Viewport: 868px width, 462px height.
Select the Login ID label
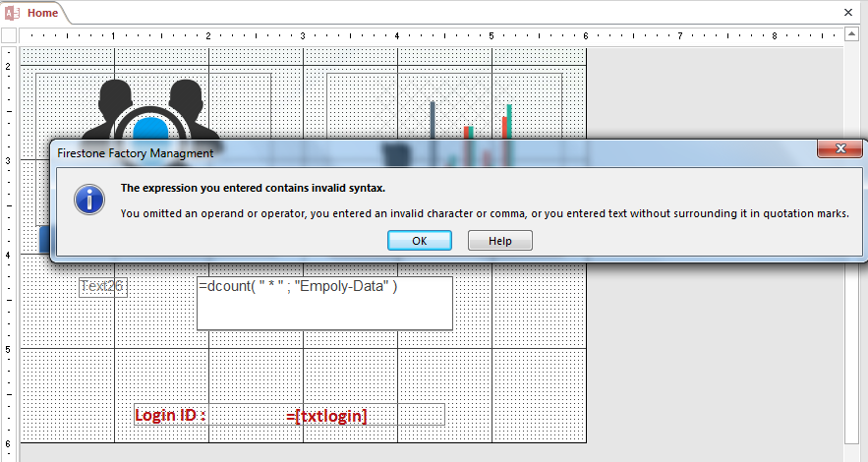click(x=170, y=415)
